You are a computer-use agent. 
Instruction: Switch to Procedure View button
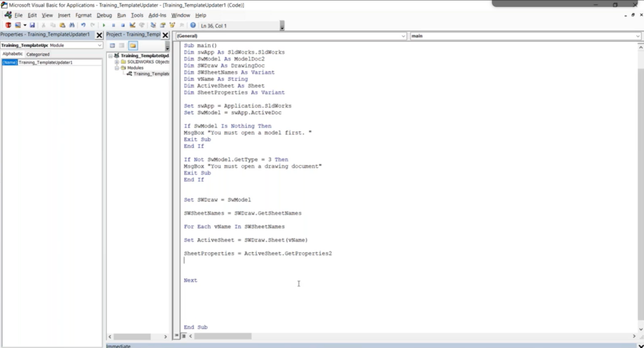point(177,335)
